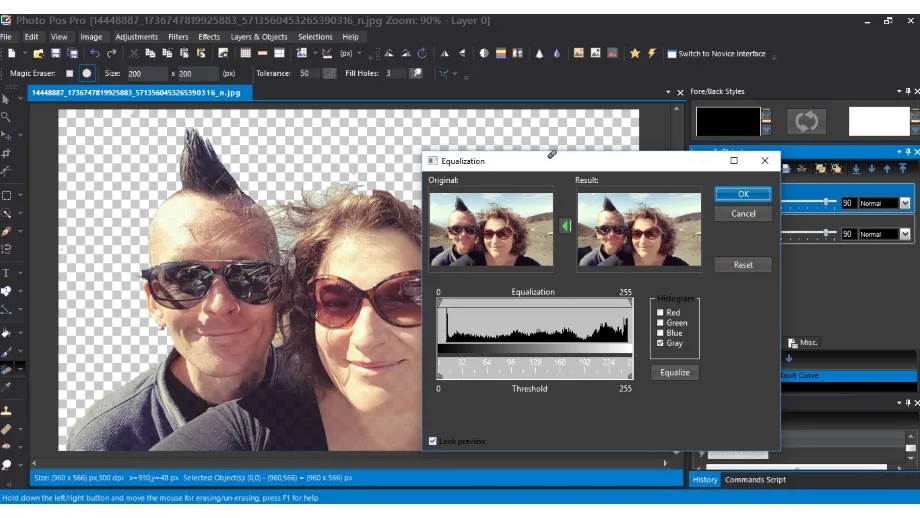The height and width of the screenshot is (518, 920).
Task: Click the Save disk icon
Action: click(57, 54)
